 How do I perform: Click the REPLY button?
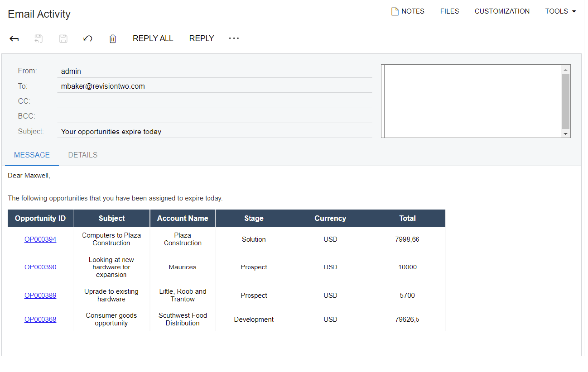point(202,38)
